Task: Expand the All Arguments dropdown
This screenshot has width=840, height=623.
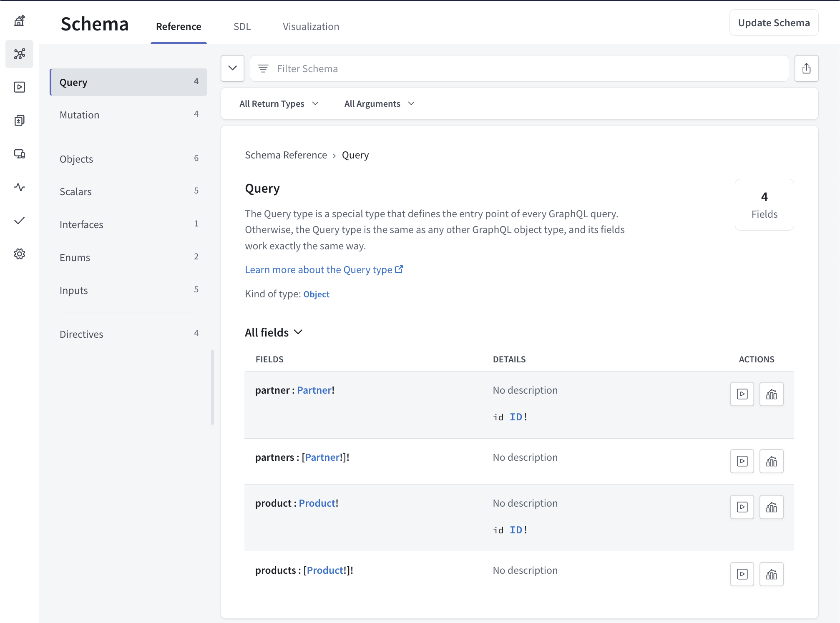Action: point(380,103)
